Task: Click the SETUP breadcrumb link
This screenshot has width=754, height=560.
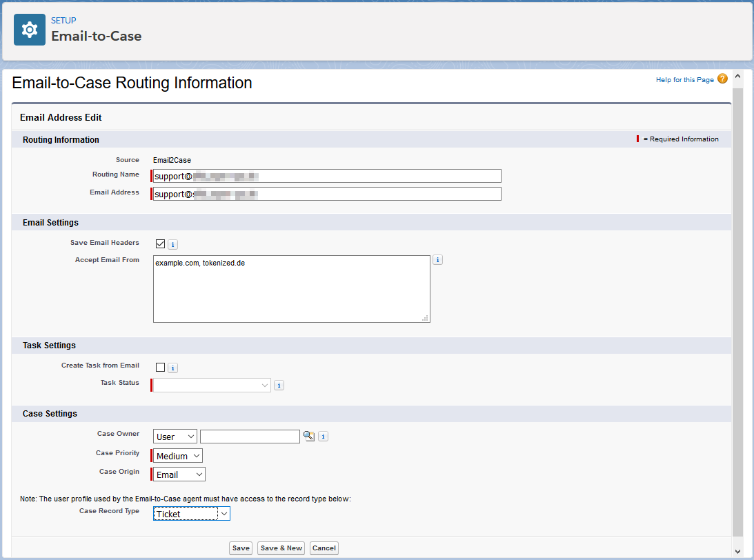Action: point(63,20)
